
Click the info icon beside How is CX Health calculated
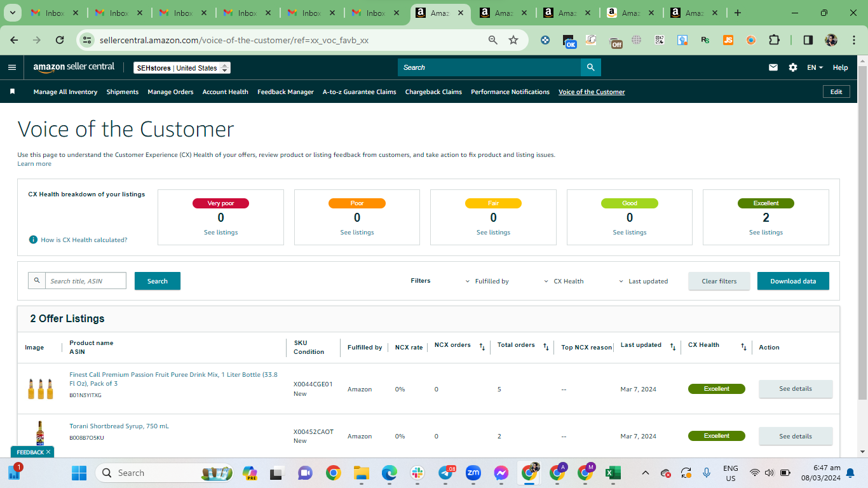pos(33,240)
